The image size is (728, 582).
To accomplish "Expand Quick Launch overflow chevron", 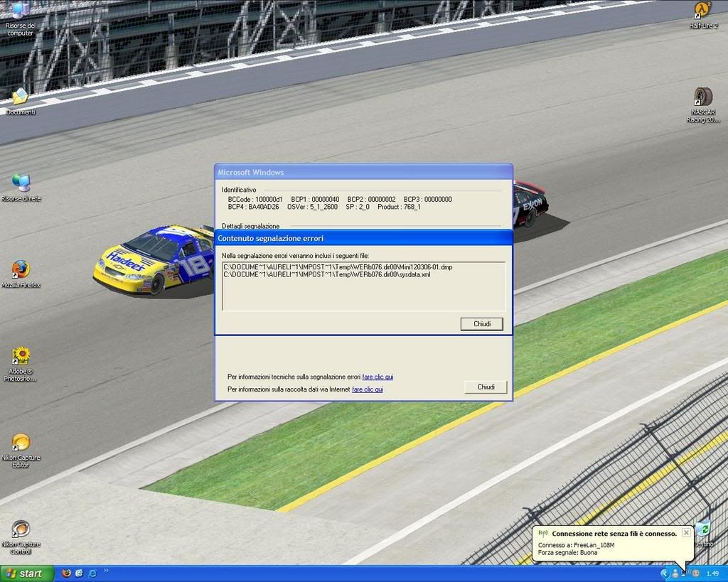I will point(107,570).
